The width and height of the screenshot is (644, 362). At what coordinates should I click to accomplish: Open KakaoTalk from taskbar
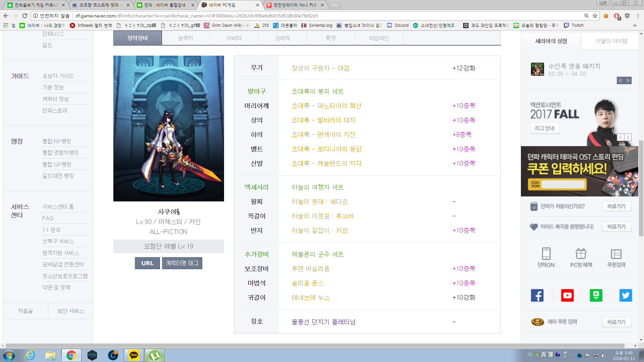[134, 355]
